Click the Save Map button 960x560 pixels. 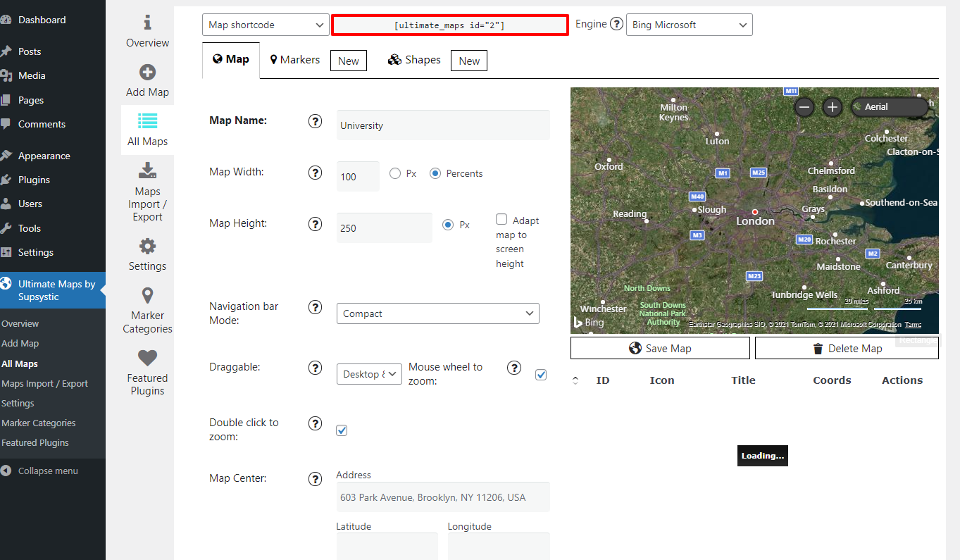(x=660, y=348)
